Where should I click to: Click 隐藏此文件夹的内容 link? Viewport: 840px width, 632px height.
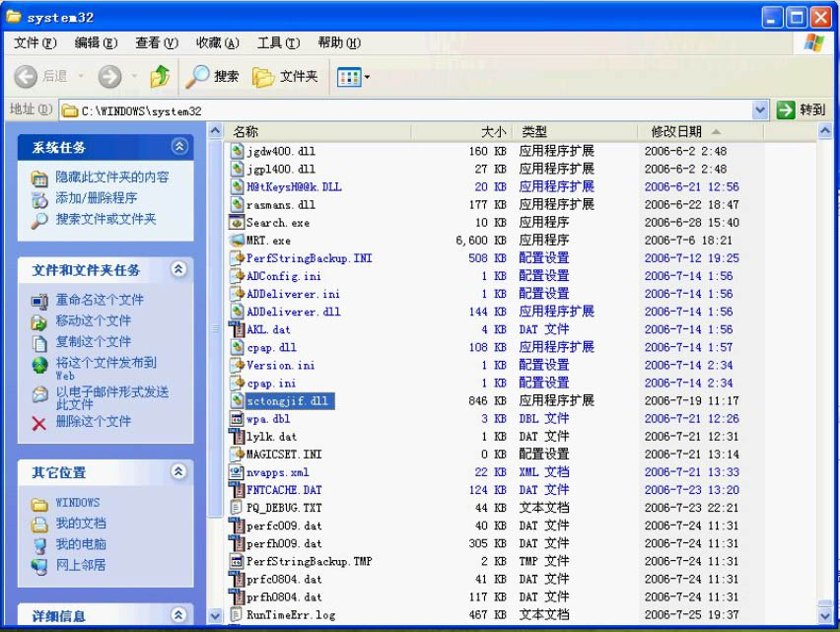(112, 177)
